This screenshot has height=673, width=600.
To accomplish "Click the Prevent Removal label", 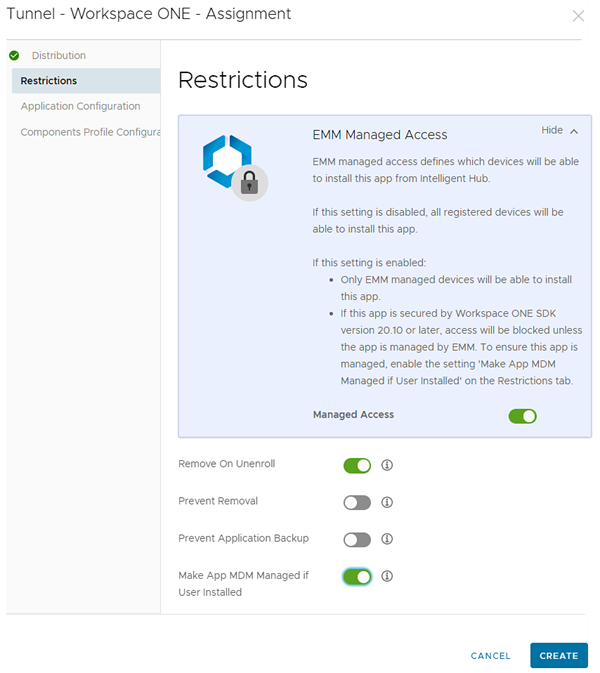I will pos(218,501).
